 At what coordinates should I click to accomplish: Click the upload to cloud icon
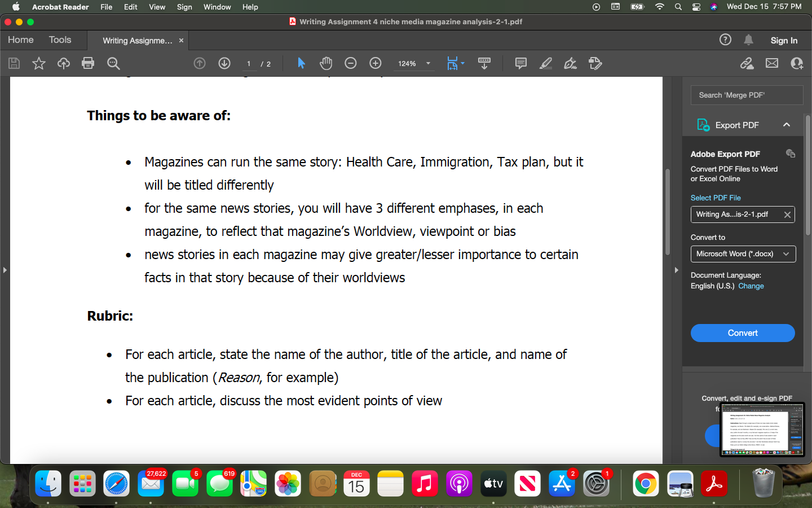64,63
